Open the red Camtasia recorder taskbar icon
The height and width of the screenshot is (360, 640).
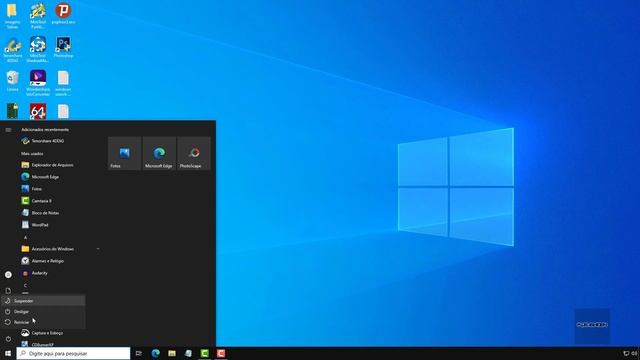[x=221, y=353]
